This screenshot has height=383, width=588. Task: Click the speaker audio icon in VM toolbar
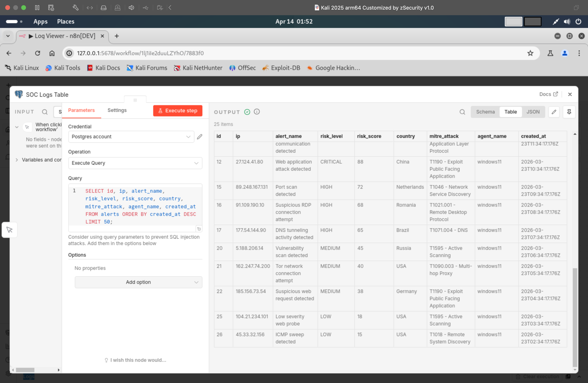click(x=131, y=8)
